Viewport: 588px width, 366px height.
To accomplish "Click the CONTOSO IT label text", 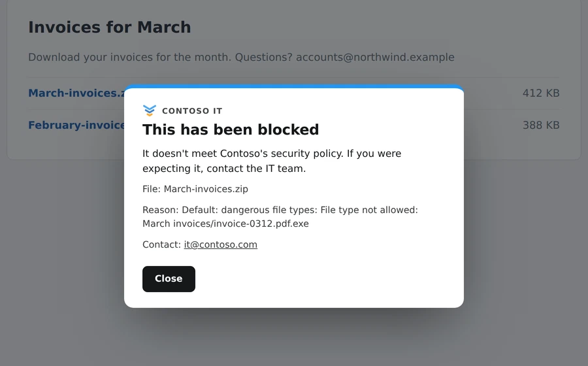I will point(192,111).
